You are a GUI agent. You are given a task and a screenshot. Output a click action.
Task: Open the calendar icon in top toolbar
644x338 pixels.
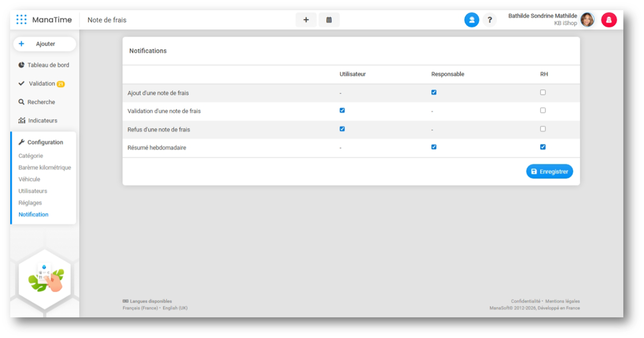click(x=329, y=20)
